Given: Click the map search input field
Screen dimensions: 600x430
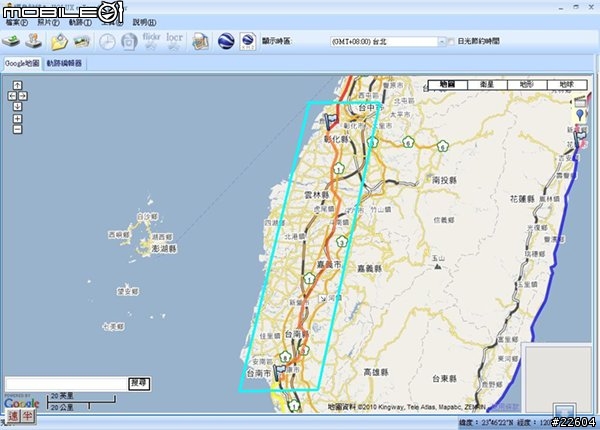Looking at the screenshot, I should 66,384.
